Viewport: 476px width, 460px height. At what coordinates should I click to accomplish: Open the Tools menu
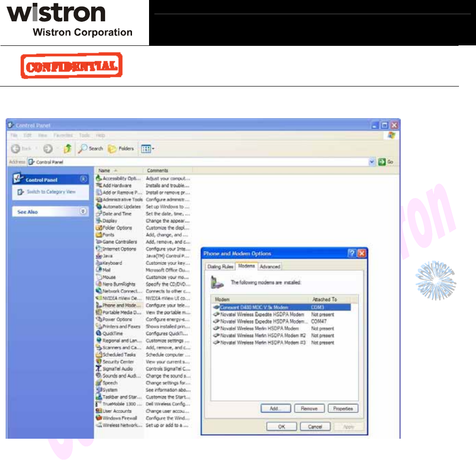click(84, 135)
